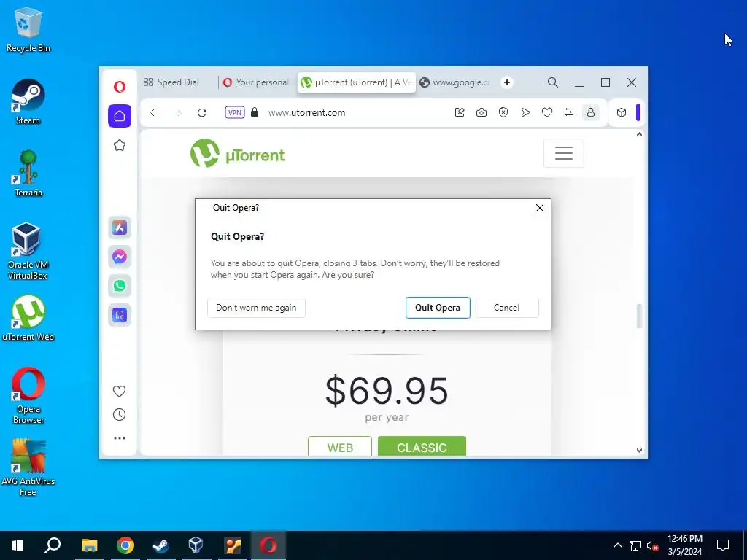This screenshot has width=747, height=560.
Task: Click Don't warn me again button
Action: tap(256, 308)
